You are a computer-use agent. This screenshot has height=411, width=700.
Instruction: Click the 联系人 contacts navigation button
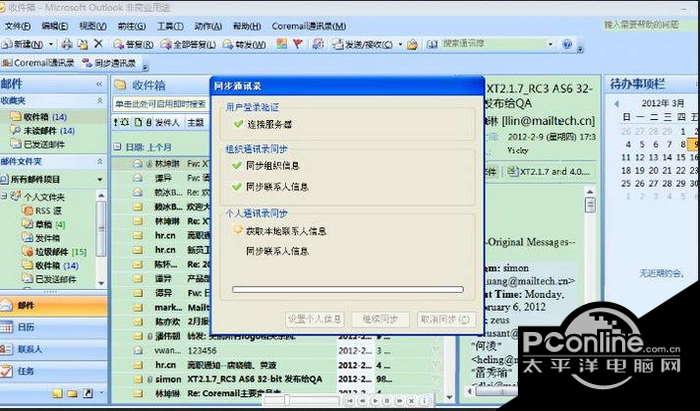coord(53,349)
